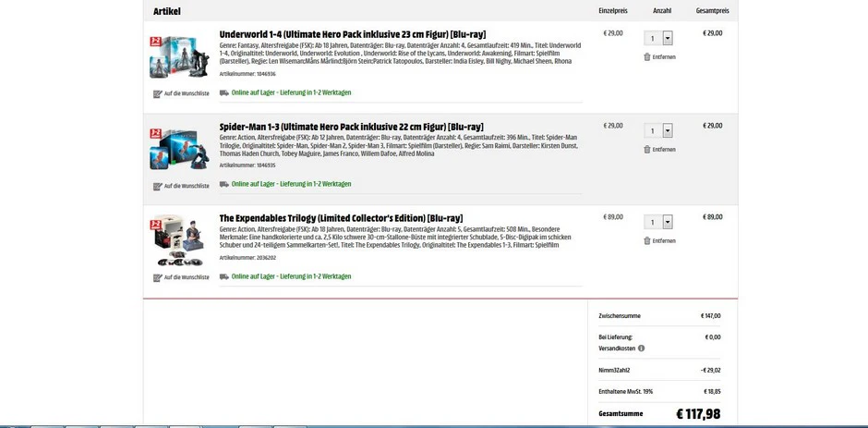
Task: Click the red sale badge on Spider-Man thumbnail
Action: tap(155, 134)
